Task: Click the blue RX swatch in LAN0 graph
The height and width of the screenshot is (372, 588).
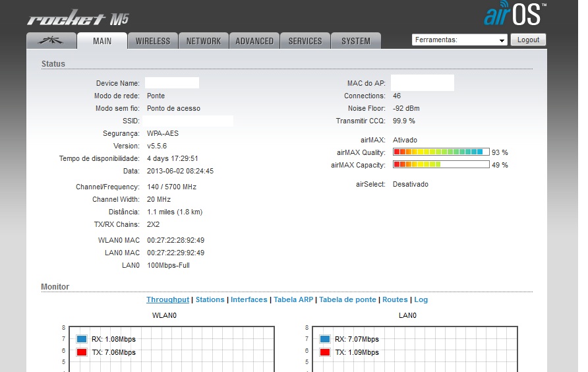Action: (325, 339)
